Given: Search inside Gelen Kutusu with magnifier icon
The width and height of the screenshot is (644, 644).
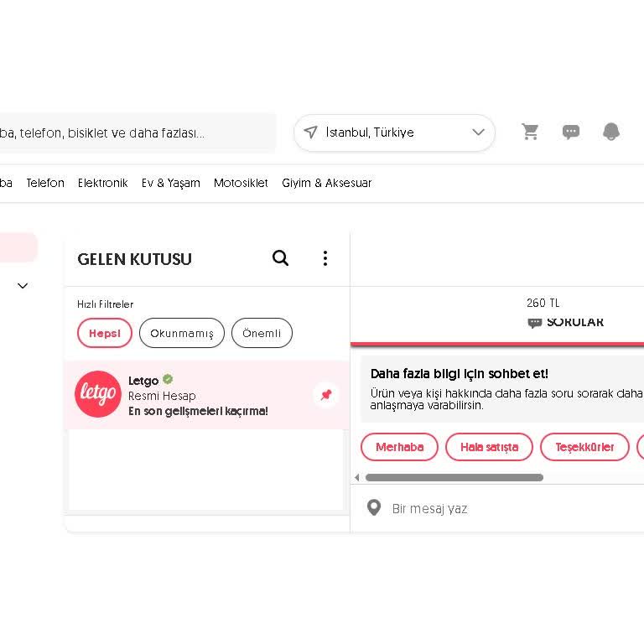Looking at the screenshot, I should [x=281, y=258].
